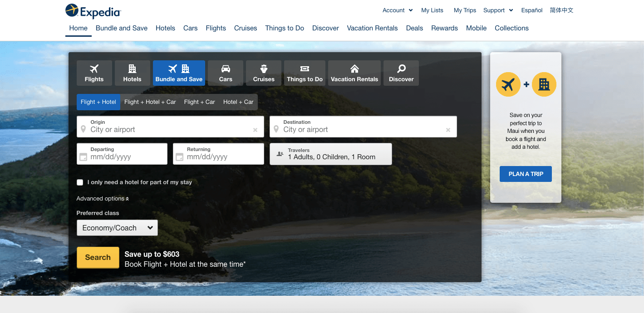Click the Departing calendar icon
644x313 pixels.
[x=83, y=157]
